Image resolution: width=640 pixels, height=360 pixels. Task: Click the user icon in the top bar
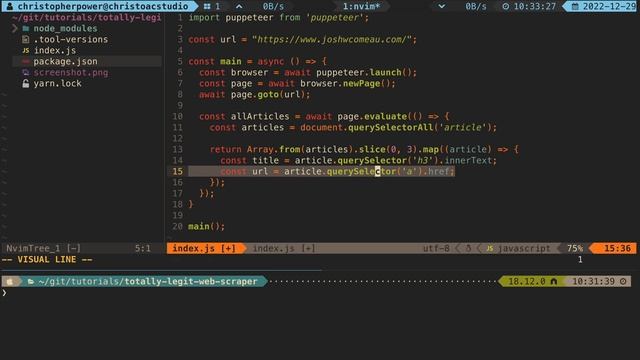[x=10, y=6]
